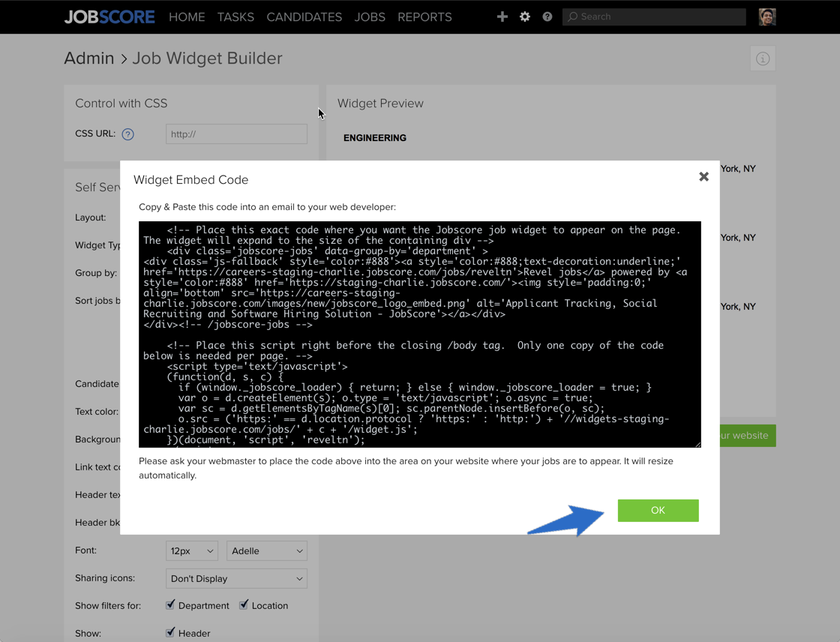Click OK in the embed code dialog
840x642 pixels.
[658, 510]
